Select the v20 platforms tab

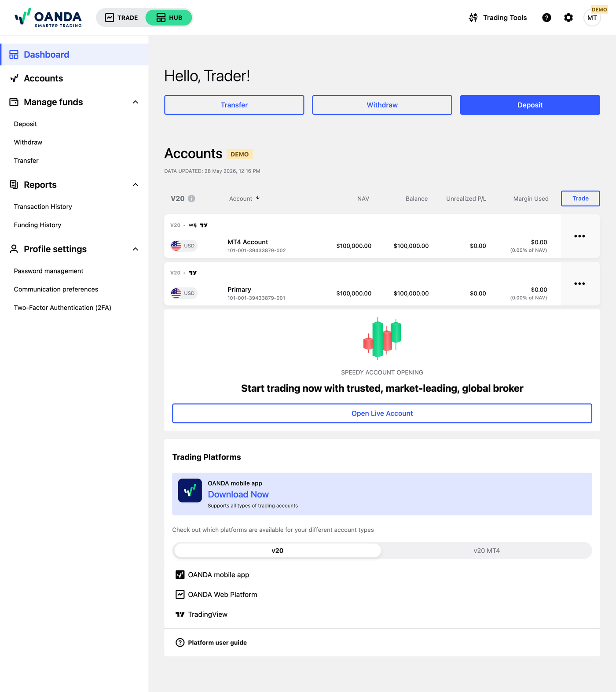[278, 551]
